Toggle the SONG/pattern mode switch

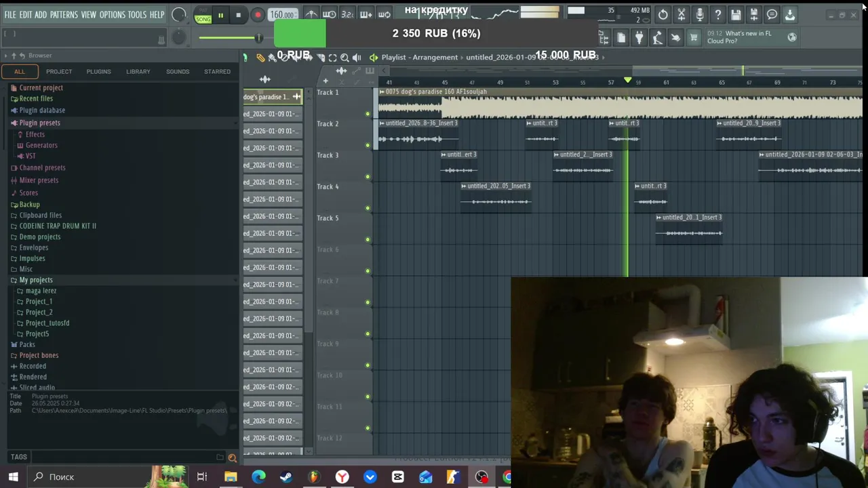(x=203, y=16)
